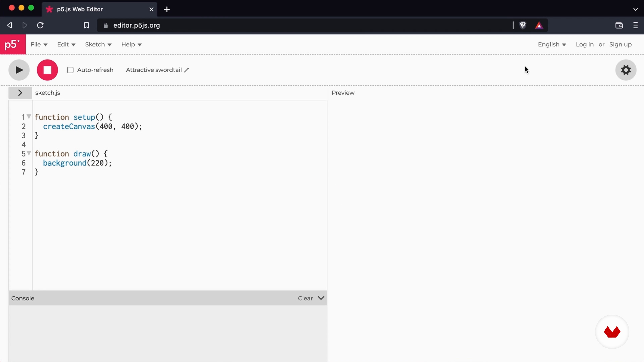Click the Console panel header label

point(23,298)
